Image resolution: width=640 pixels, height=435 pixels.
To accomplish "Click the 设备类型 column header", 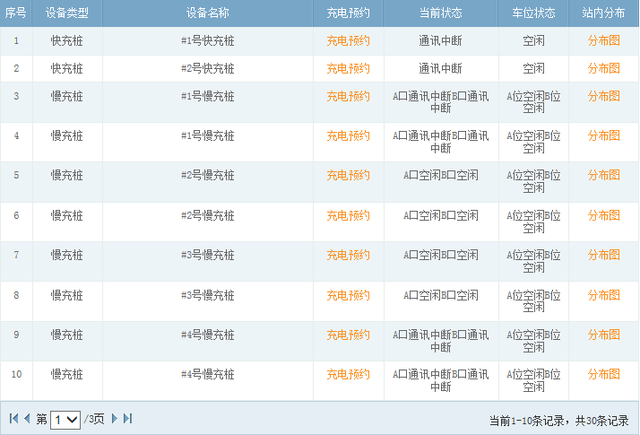I will click(67, 13).
